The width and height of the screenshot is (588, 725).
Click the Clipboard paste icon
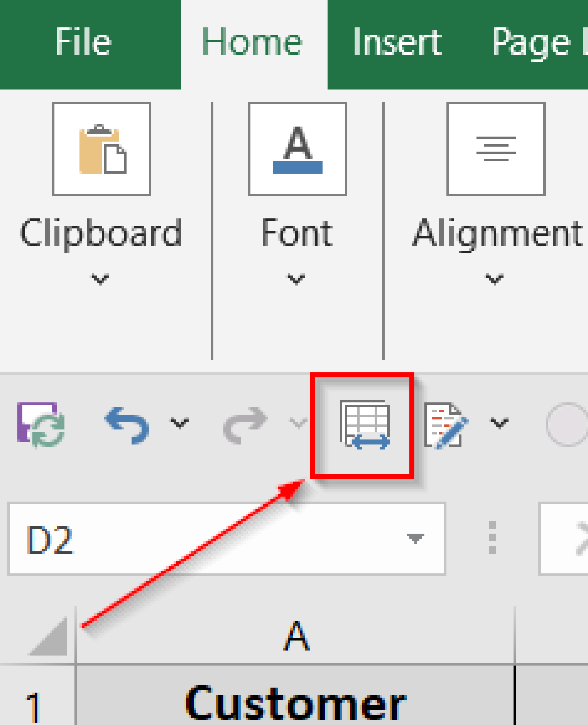102,149
